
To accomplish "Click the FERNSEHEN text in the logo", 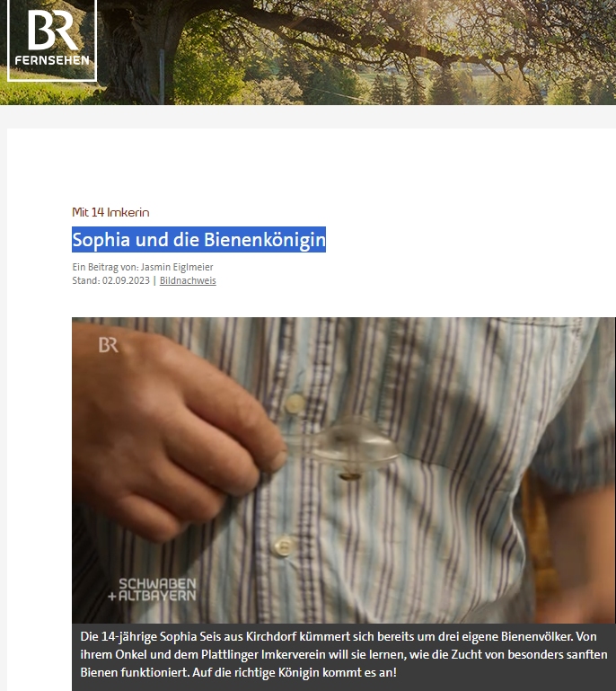I will (52, 60).
